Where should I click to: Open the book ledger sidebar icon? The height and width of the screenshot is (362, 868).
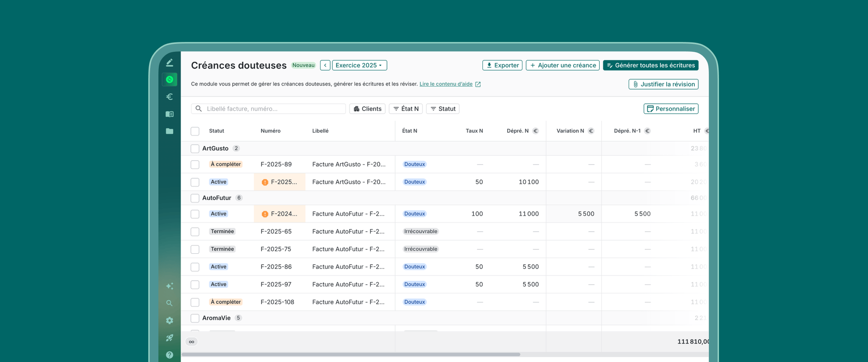pos(169,114)
